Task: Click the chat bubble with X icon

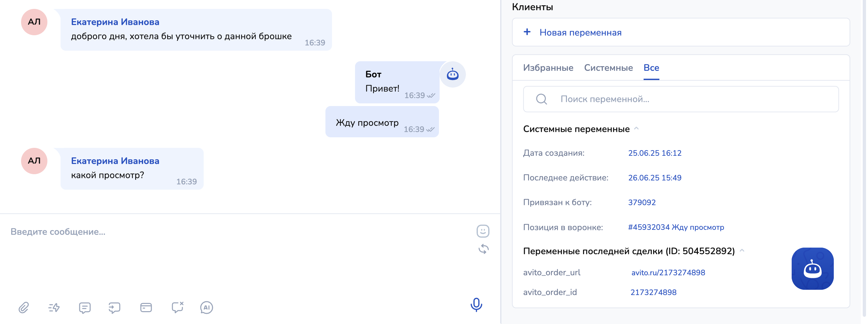Action: pos(177,307)
